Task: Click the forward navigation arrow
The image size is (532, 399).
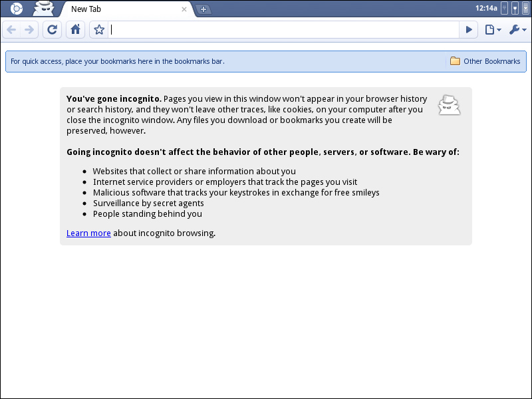Action: [29, 29]
